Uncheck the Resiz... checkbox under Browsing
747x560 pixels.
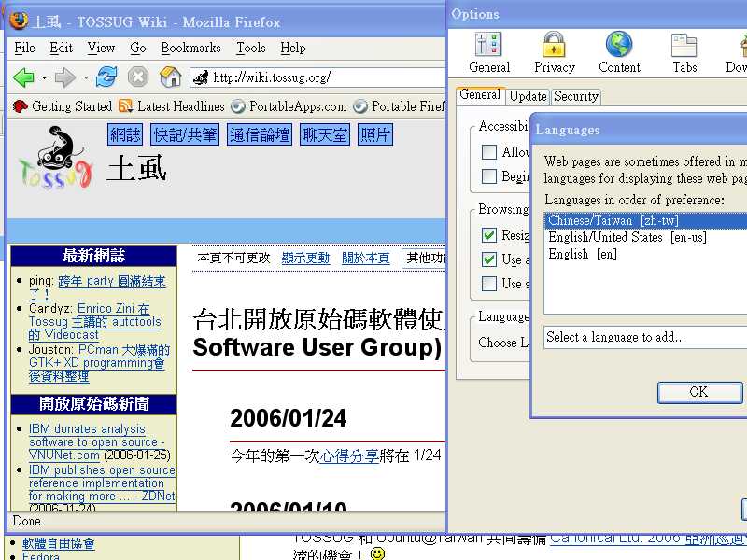[489, 235]
